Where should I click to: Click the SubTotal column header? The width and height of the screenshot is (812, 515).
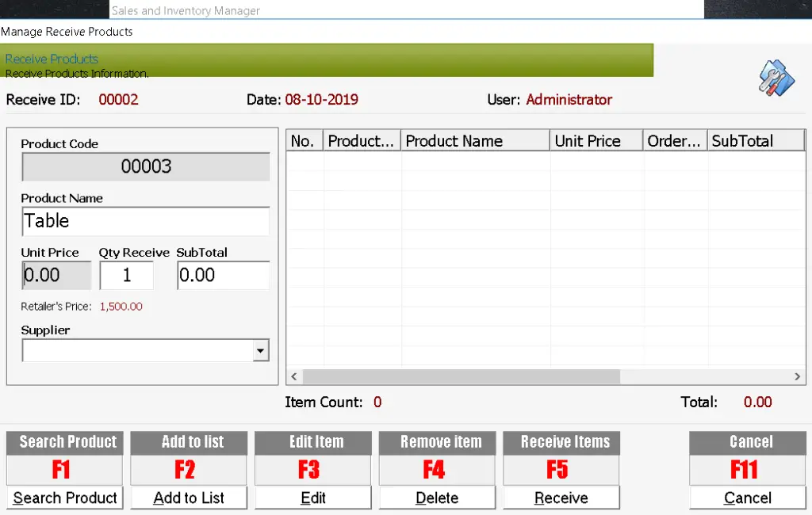(756, 141)
